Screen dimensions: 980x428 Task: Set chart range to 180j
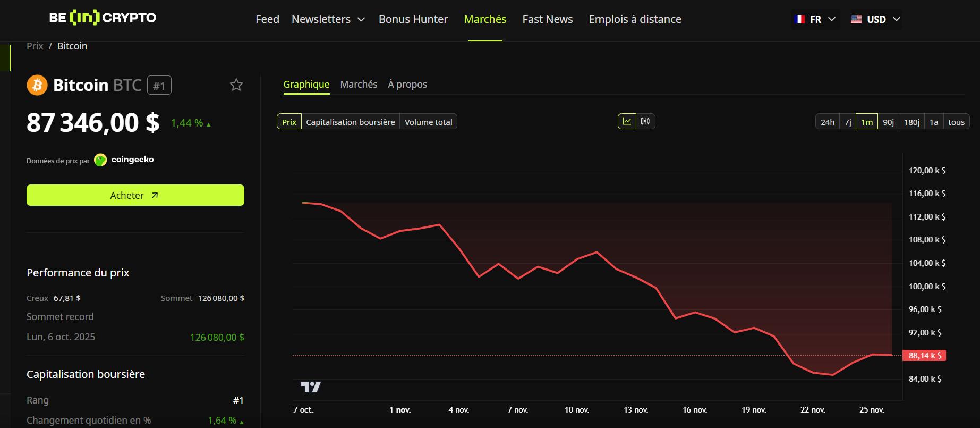(x=911, y=122)
